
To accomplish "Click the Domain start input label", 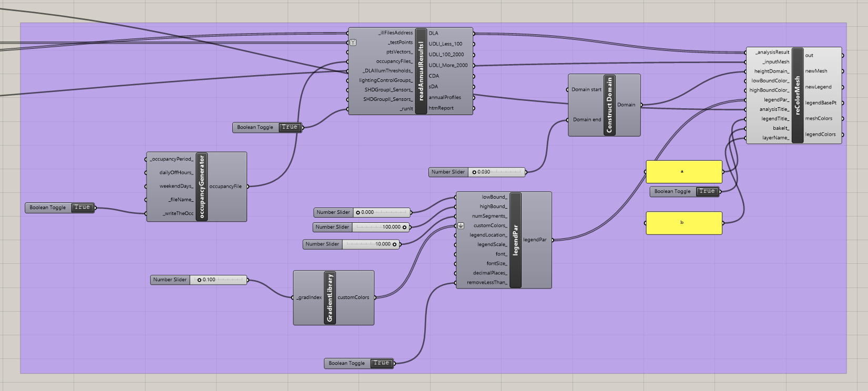I will 586,89.
